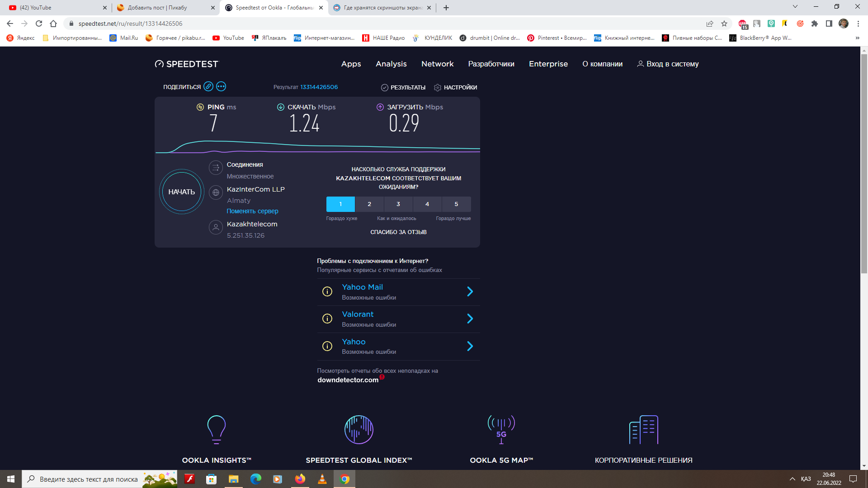The image size is (868, 488).
Task: Open НАСТРОЙКИ settings
Action: (456, 87)
